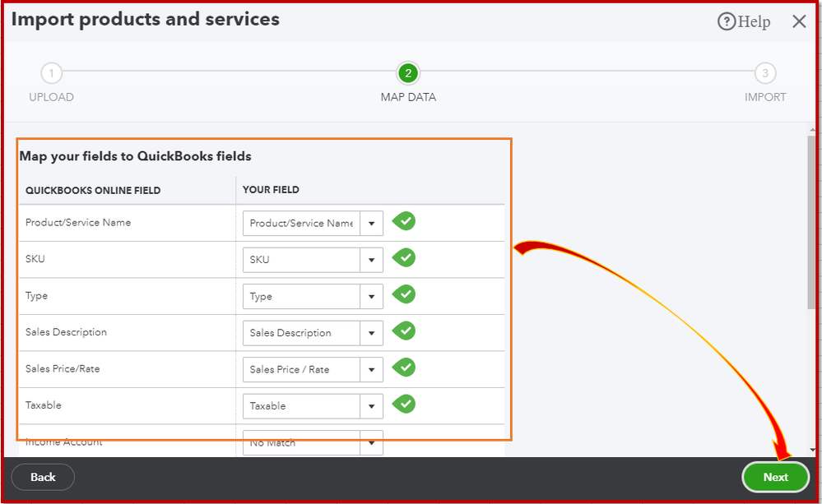Select step 2 Map Data circle
Image resolution: width=822 pixels, height=504 pixels.
408,73
